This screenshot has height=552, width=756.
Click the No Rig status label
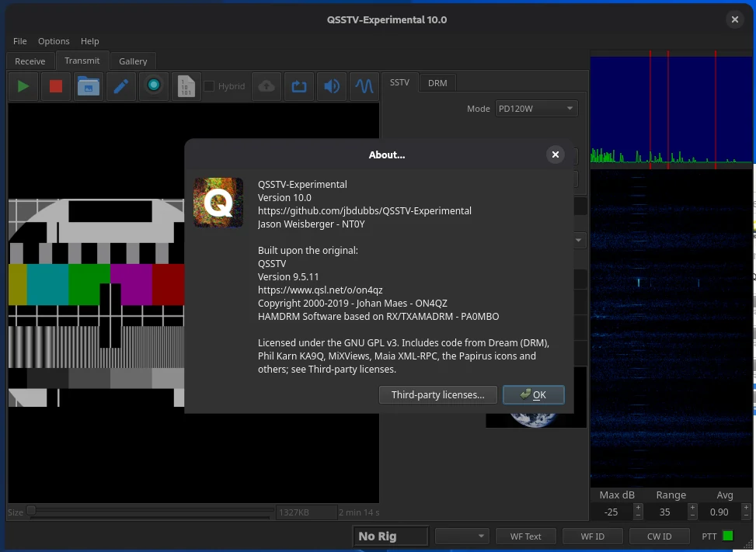click(391, 536)
